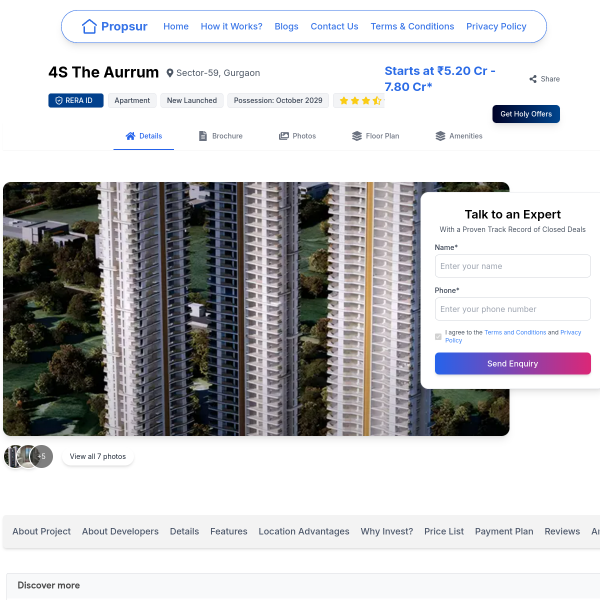Open the Home nav link

[x=176, y=26]
